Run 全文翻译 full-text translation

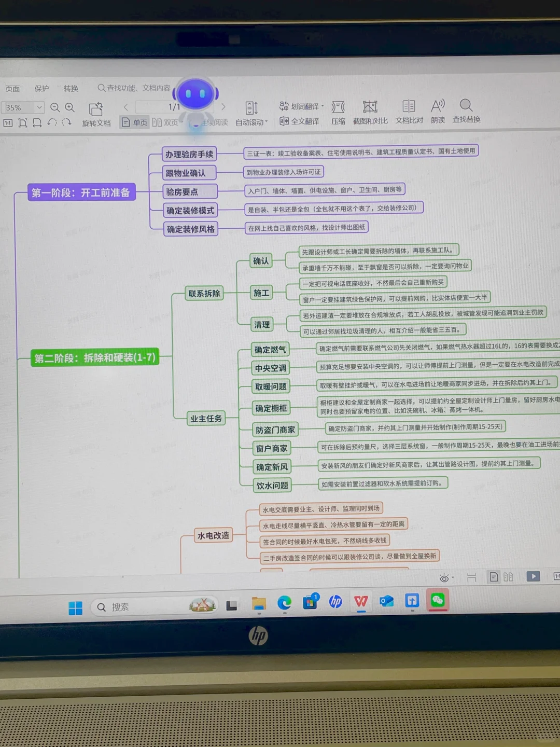click(x=300, y=121)
